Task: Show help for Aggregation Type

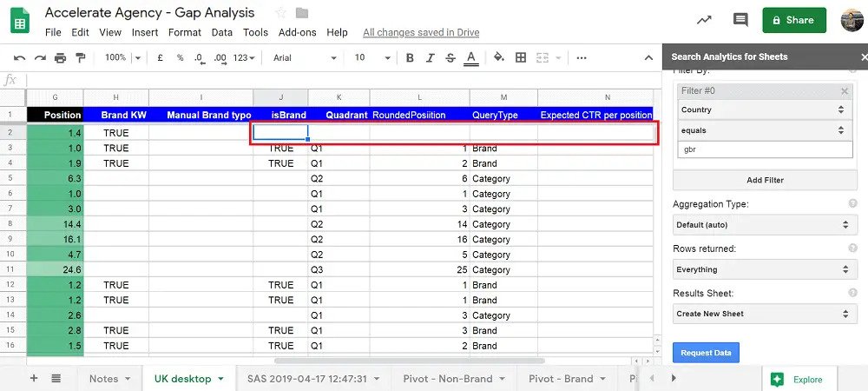Action: [x=852, y=204]
